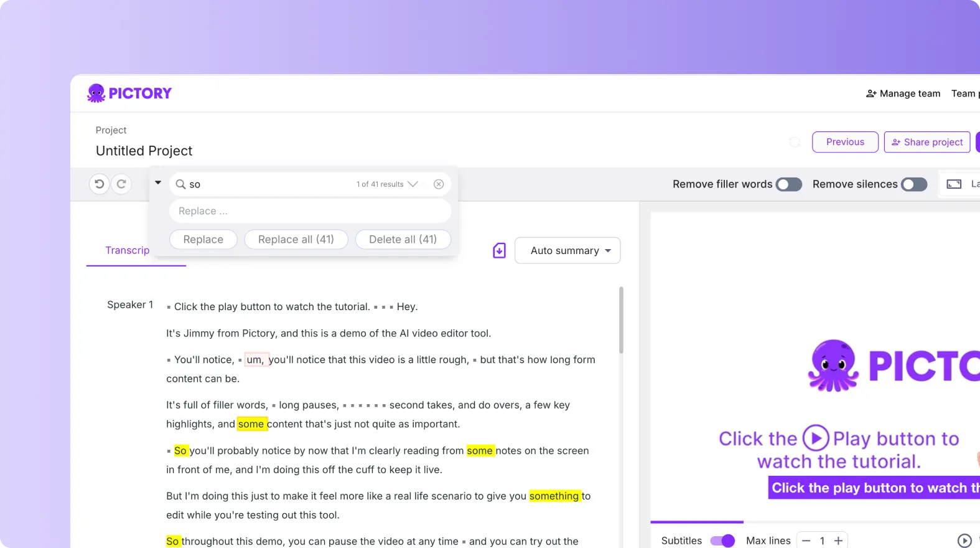Clear the search field with X icon
The height and width of the screenshot is (548, 980).
439,184
